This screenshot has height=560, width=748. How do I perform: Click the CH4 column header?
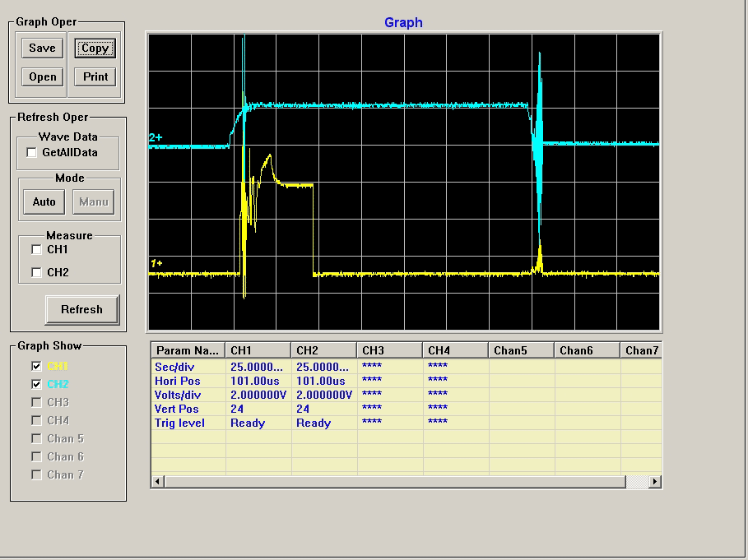[456, 351]
